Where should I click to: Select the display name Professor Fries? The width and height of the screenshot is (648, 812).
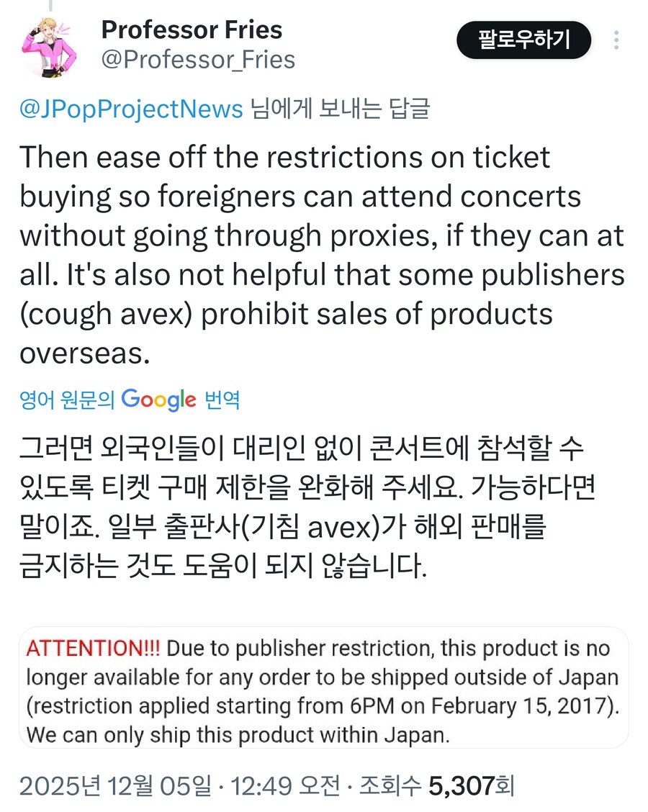click(x=192, y=30)
